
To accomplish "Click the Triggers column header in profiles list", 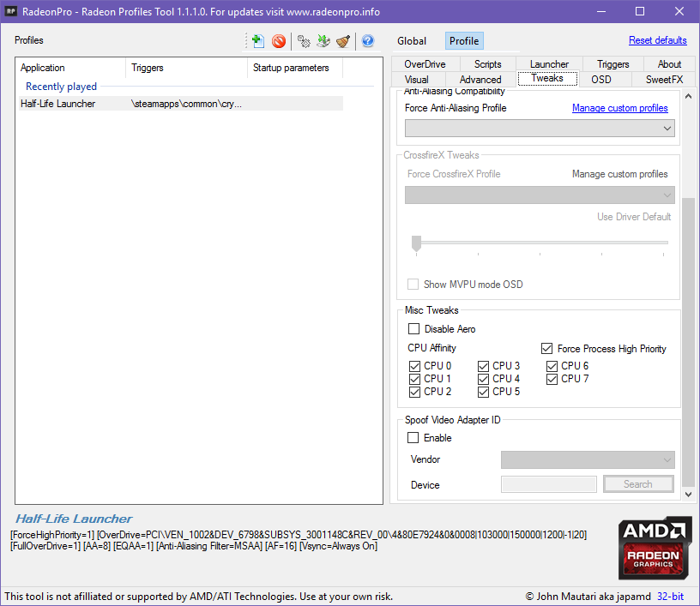I will click(x=187, y=68).
